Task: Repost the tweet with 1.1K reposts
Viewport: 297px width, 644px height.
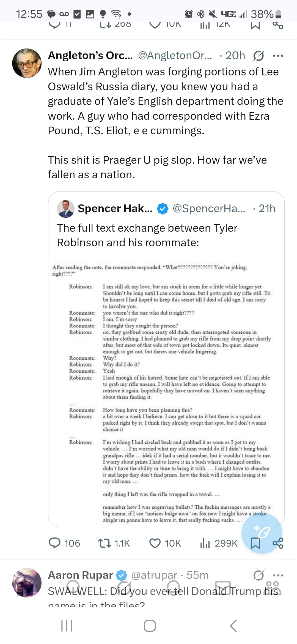Action: (105, 543)
